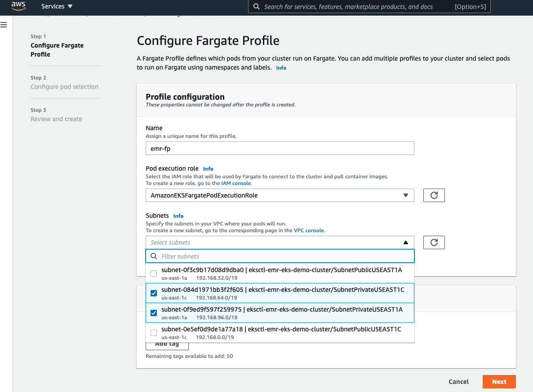533x392 pixels.
Task: Select Step 2 Configure pod selection
Action: pos(64,86)
